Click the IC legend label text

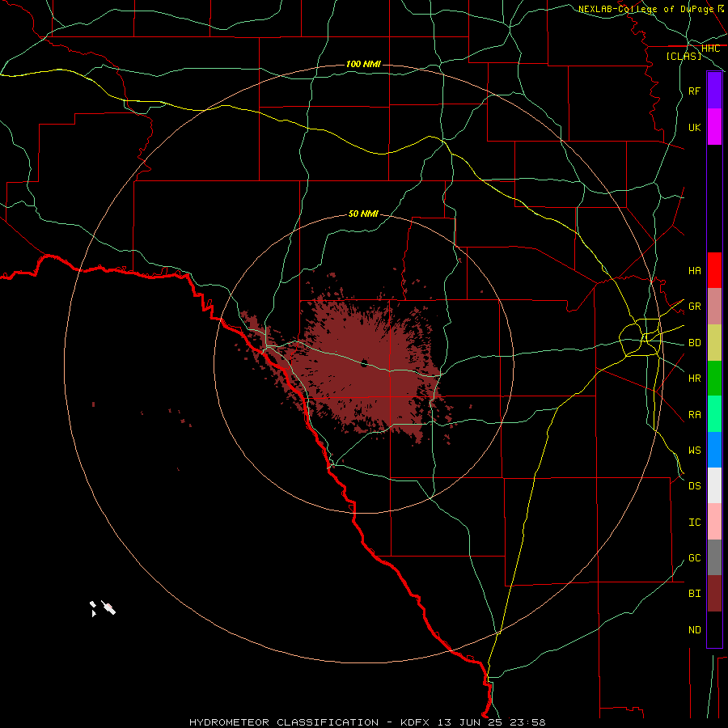pyautogui.click(x=695, y=522)
